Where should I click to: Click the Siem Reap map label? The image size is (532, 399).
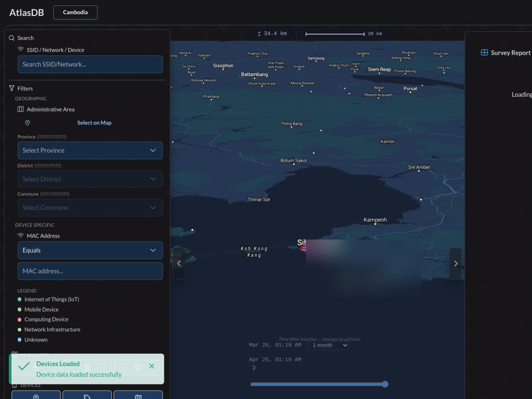[379, 69]
